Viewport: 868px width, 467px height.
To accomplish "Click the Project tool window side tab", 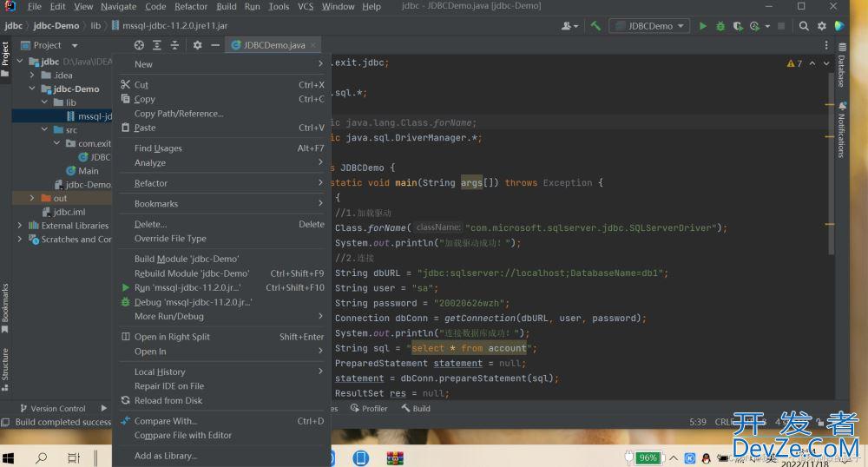I will click(x=5, y=58).
